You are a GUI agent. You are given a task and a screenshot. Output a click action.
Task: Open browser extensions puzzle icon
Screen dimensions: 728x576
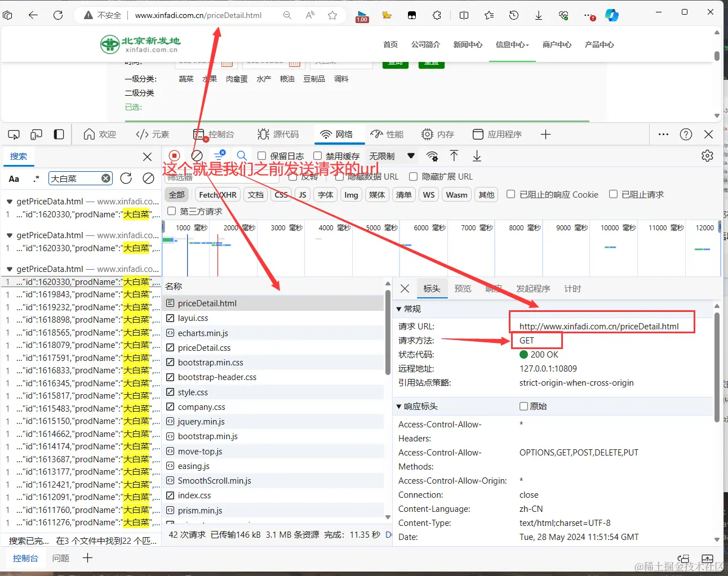point(437,15)
